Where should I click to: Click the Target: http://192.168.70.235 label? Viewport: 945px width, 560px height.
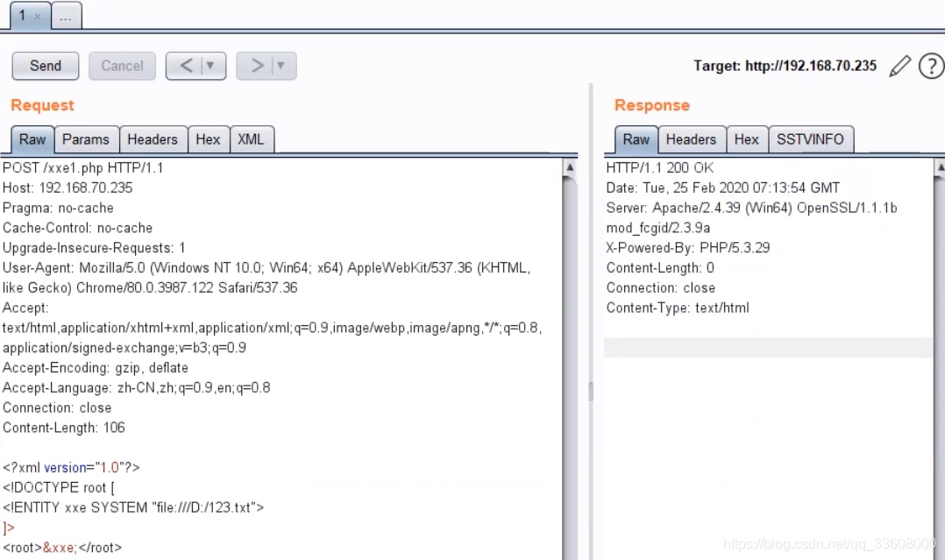[785, 66]
